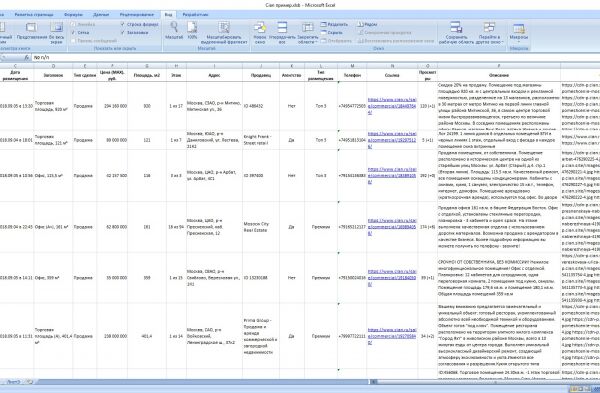Click Упорядочить все windows icon
Image resolution: width=600 pixels, height=393 pixels.
[282, 33]
